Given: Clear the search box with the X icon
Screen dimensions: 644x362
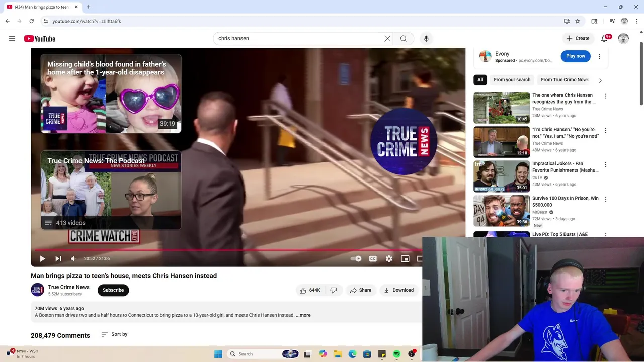Looking at the screenshot, I should (387, 38).
